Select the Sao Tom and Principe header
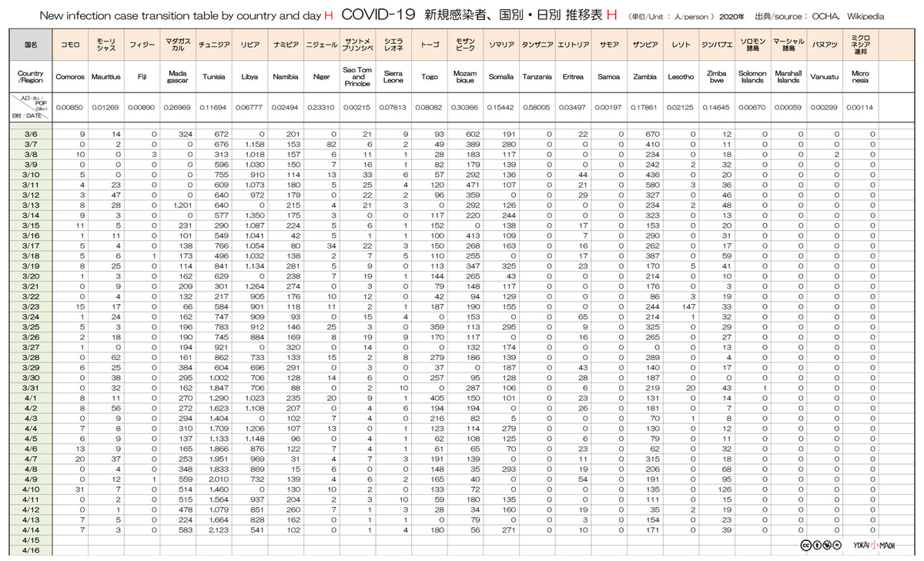Viewport: 924px width, 561px height. 358,77
